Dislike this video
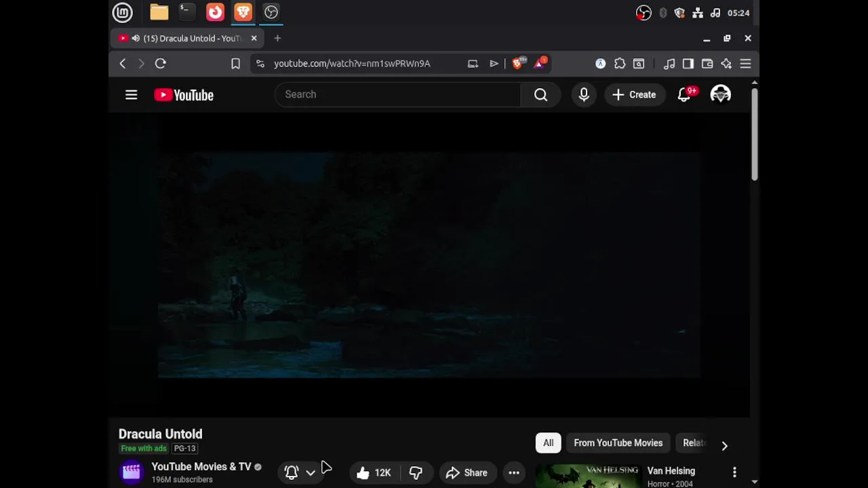Image resolution: width=868 pixels, height=488 pixels. (x=416, y=472)
